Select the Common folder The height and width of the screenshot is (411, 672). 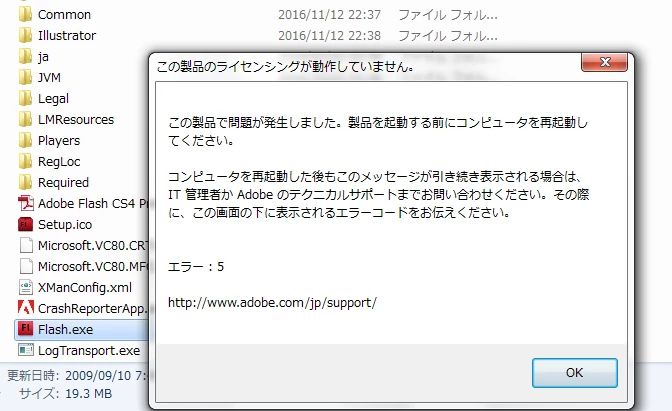(x=55, y=15)
